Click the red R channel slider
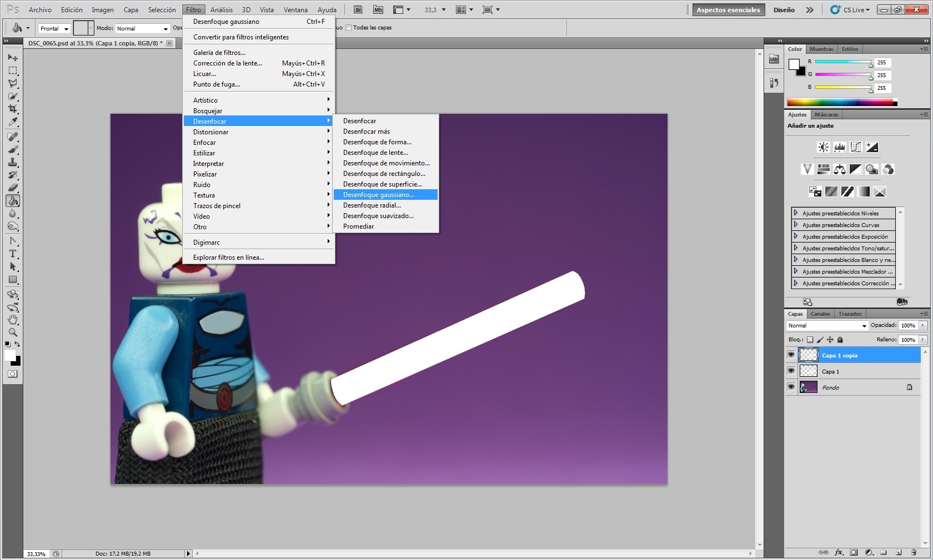 coord(842,62)
